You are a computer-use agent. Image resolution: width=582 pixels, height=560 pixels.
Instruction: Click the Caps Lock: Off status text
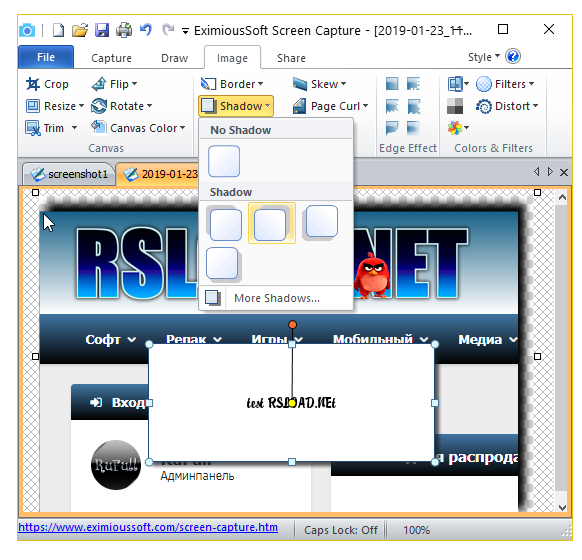[x=341, y=530]
